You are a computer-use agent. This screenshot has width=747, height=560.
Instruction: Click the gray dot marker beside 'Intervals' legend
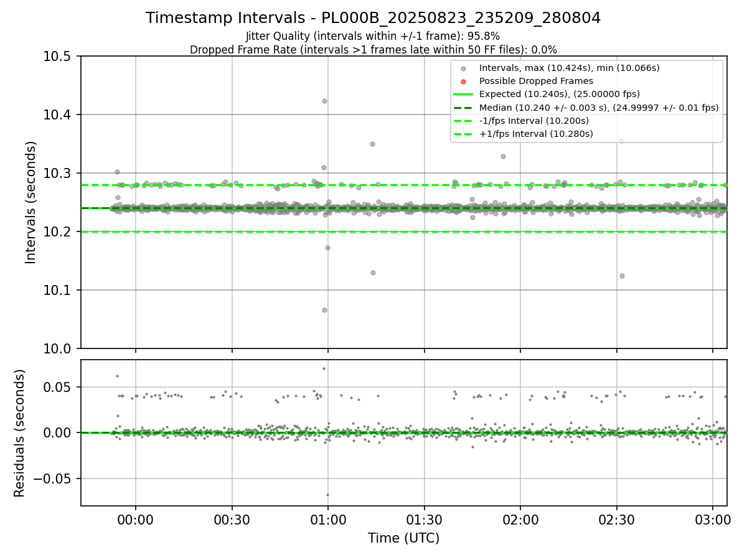click(463, 68)
